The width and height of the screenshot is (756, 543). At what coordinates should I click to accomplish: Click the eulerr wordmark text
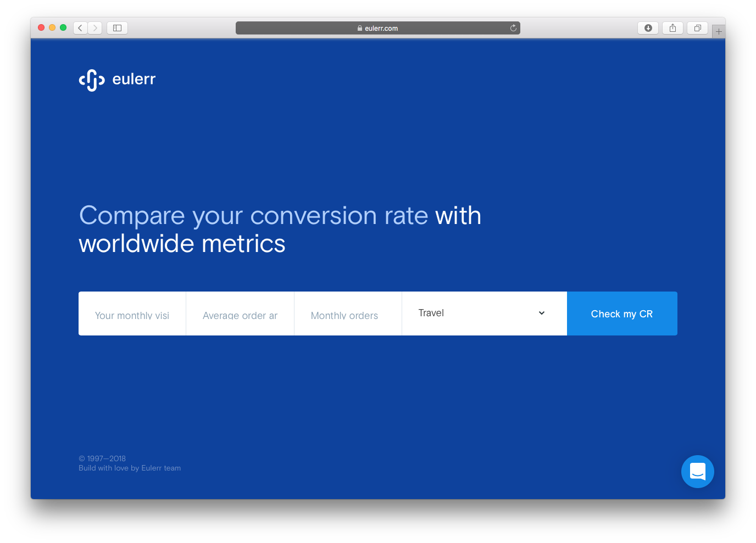pyautogui.click(x=134, y=79)
